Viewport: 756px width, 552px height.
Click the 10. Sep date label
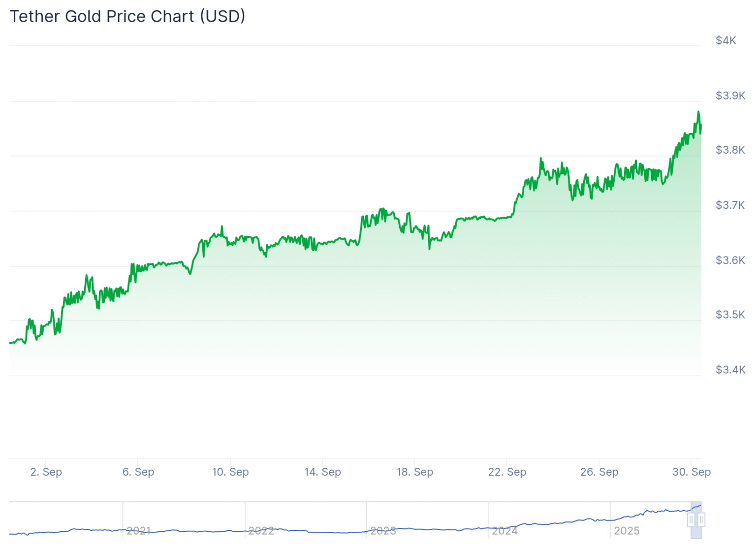230,472
